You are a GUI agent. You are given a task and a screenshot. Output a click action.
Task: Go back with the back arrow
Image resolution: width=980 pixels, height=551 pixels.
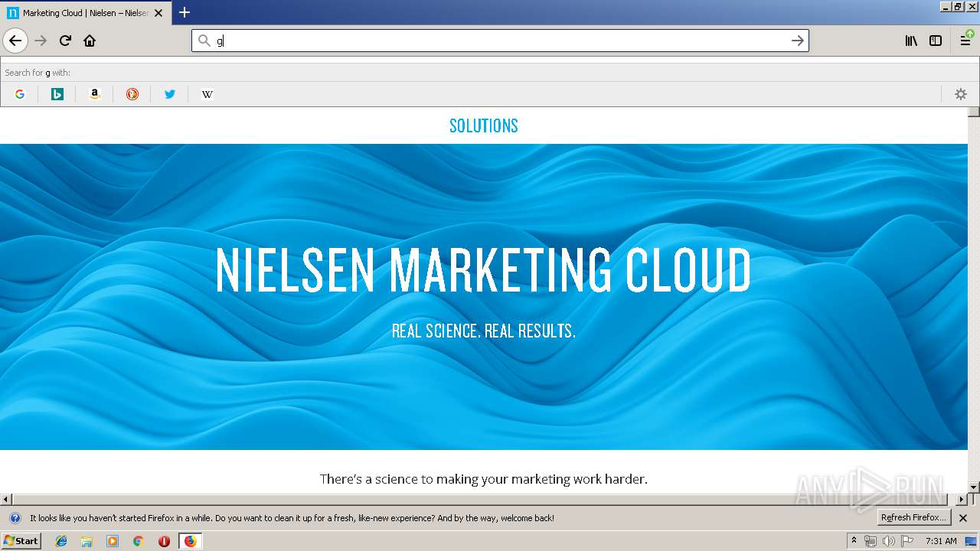[x=15, y=41]
